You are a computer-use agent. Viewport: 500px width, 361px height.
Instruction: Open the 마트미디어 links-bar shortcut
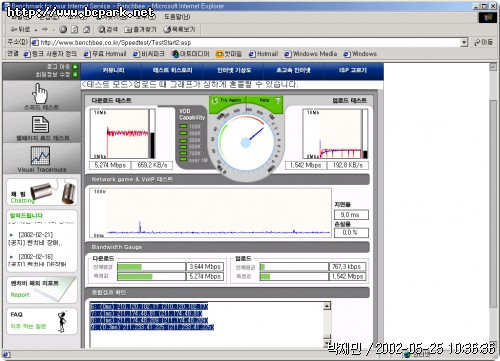190,54
